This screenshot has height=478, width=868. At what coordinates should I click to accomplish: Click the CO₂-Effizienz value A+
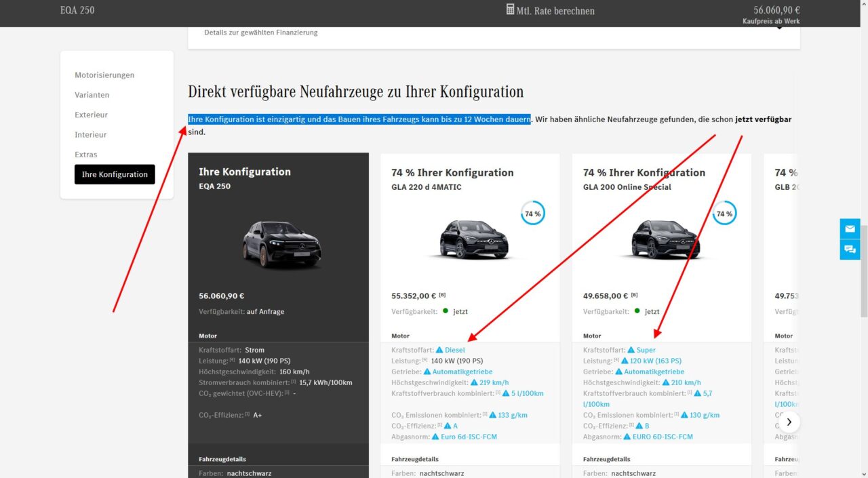coord(258,415)
